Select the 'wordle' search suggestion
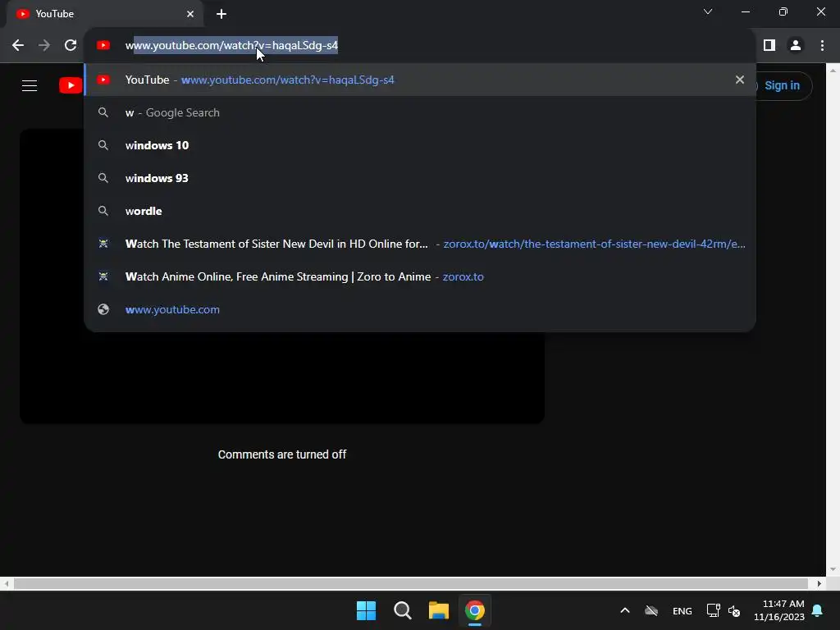This screenshot has width=840, height=630. point(420,211)
